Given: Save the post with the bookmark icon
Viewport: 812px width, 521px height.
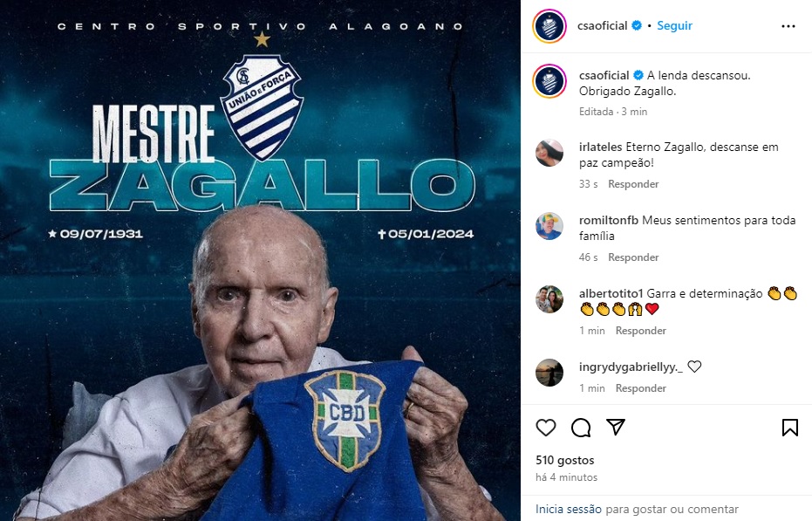Looking at the screenshot, I should pos(789,428).
